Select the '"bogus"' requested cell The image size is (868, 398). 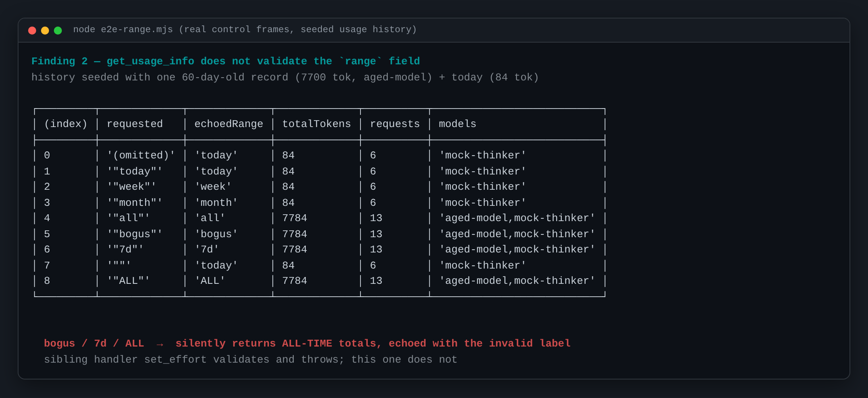coord(135,234)
